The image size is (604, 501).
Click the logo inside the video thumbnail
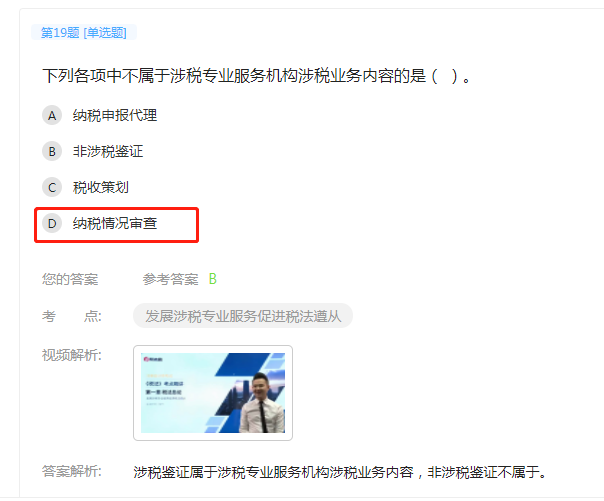[153, 359]
